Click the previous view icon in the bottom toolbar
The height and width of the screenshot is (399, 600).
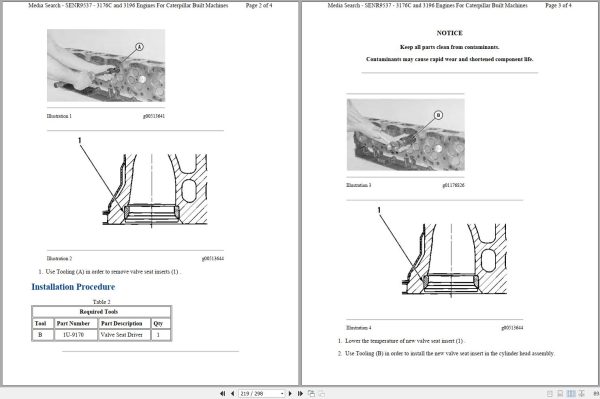[x=311, y=393]
